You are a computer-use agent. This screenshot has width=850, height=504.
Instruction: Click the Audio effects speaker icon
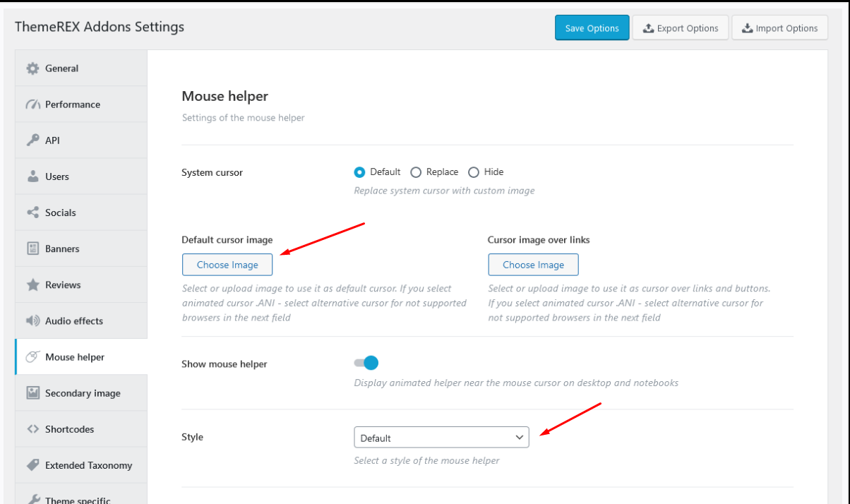click(32, 320)
